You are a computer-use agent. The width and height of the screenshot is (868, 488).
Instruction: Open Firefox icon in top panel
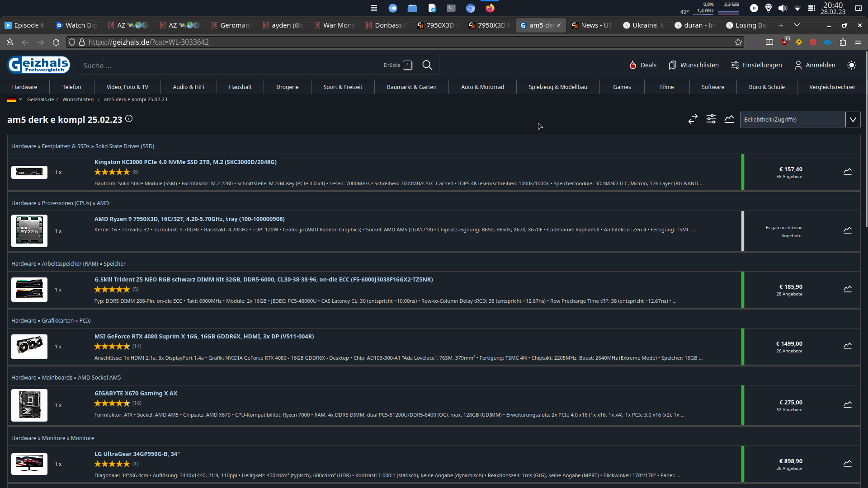[x=490, y=8]
